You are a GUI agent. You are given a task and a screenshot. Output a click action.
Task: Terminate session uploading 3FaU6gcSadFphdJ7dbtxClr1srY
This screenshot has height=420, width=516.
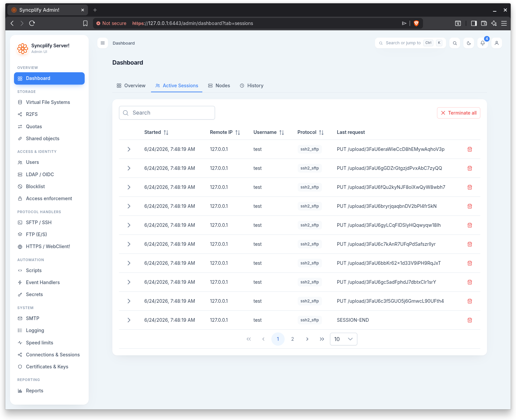[470, 282]
